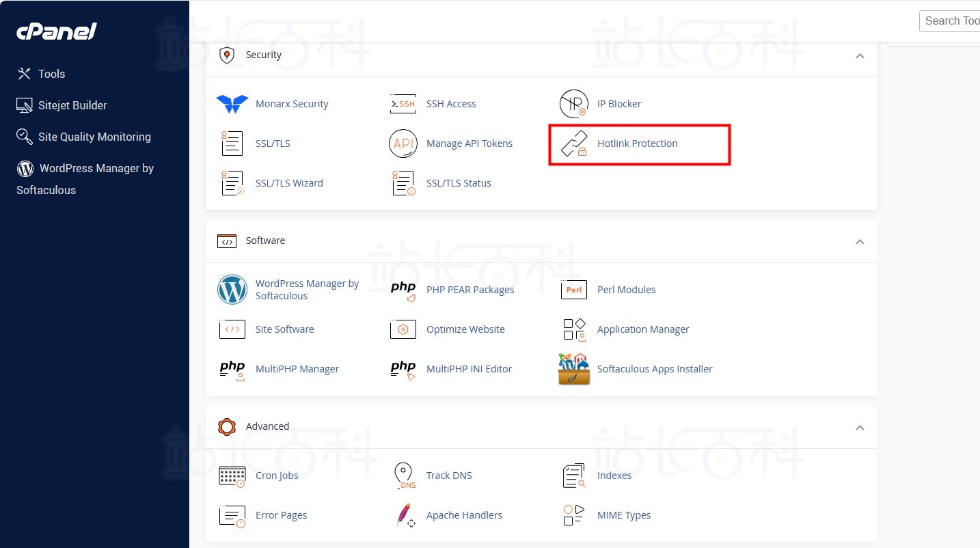
Task: Open the Softaculous Apps Installer icon
Action: 573,369
